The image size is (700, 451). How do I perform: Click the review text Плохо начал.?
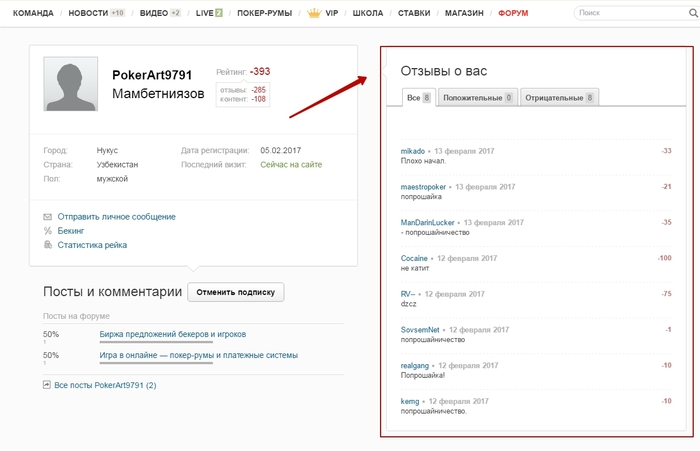click(x=423, y=161)
